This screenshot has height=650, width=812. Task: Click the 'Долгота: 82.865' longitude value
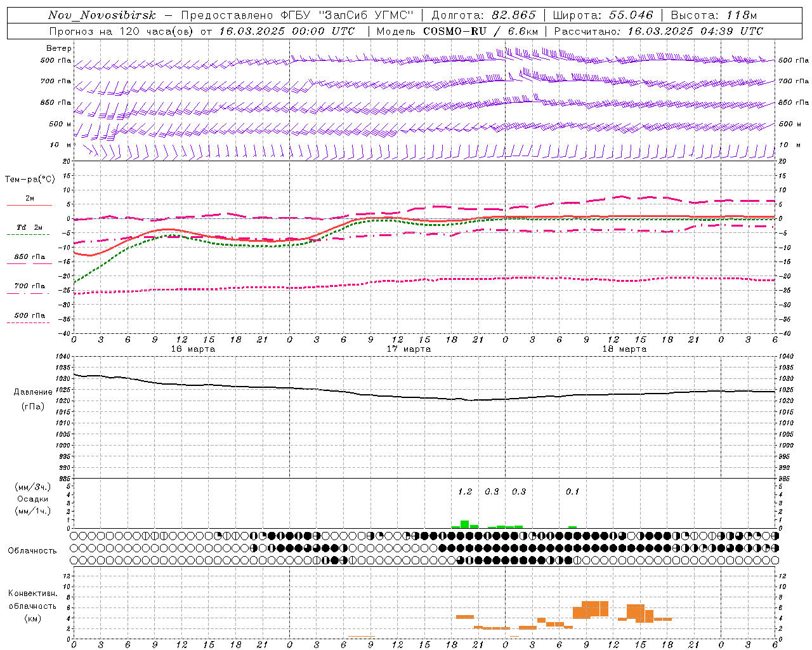click(x=483, y=15)
